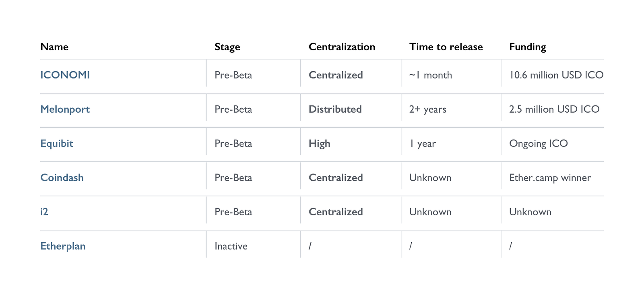Click the Name column header
Viewport: 644px width, 295px height.
pos(54,47)
